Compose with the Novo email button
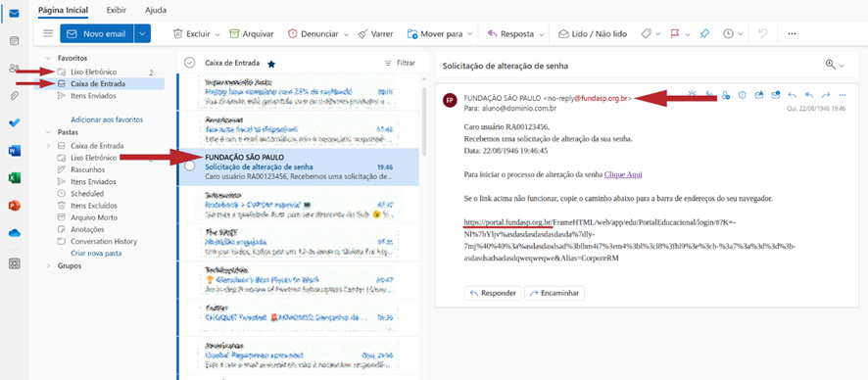The image size is (868, 380). pyautogui.click(x=97, y=33)
